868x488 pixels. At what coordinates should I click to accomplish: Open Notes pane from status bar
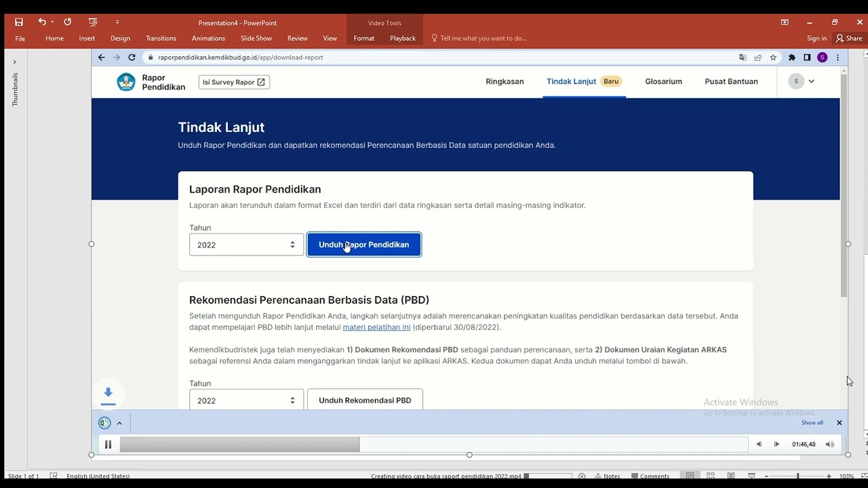(606, 476)
